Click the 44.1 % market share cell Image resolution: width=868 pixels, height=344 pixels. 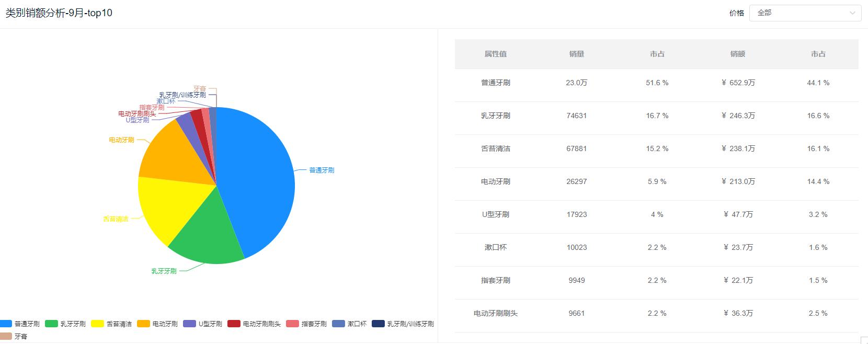(818, 83)
